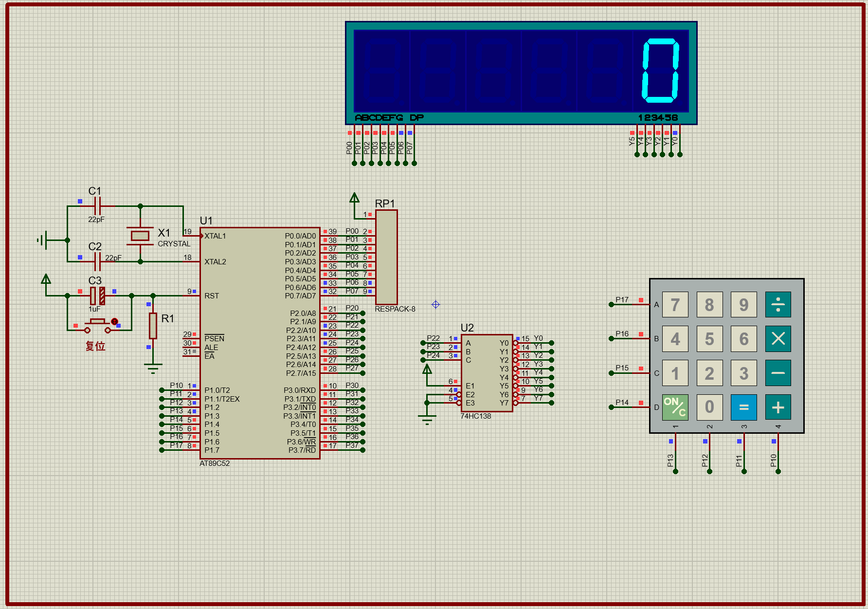Click the P13 terminal under keypad column 1
868x609 pixels.
675,471
